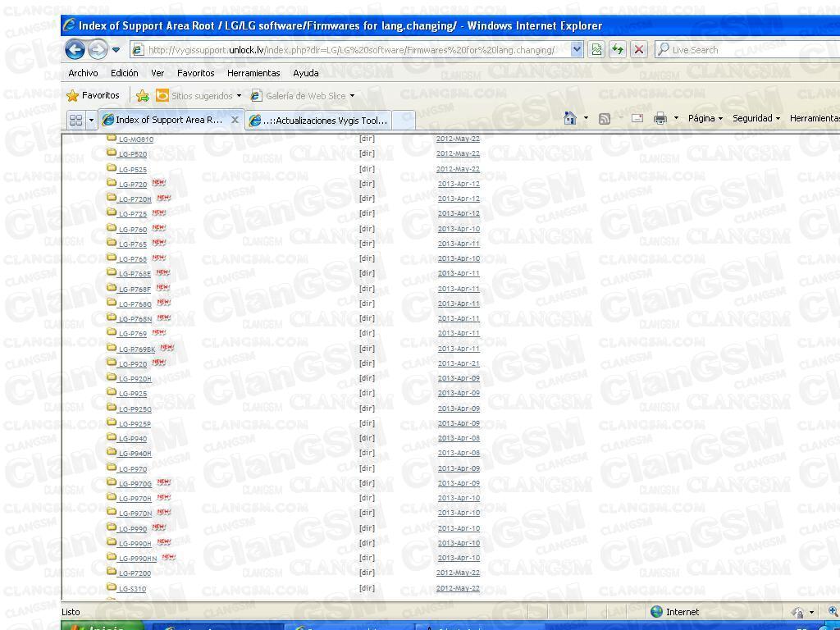840x630 pixels.
Task: Click the NEW badge next to LG-P725
Action: 158,212
